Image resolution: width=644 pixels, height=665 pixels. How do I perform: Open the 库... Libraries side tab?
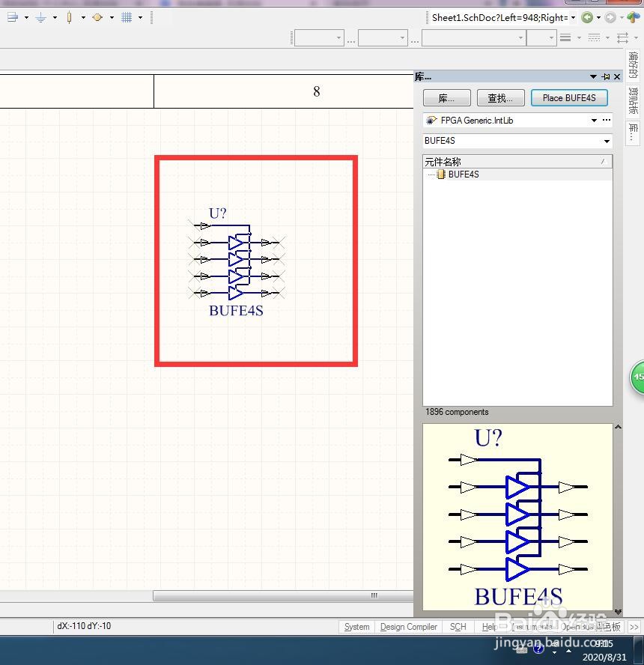[633, 133]
